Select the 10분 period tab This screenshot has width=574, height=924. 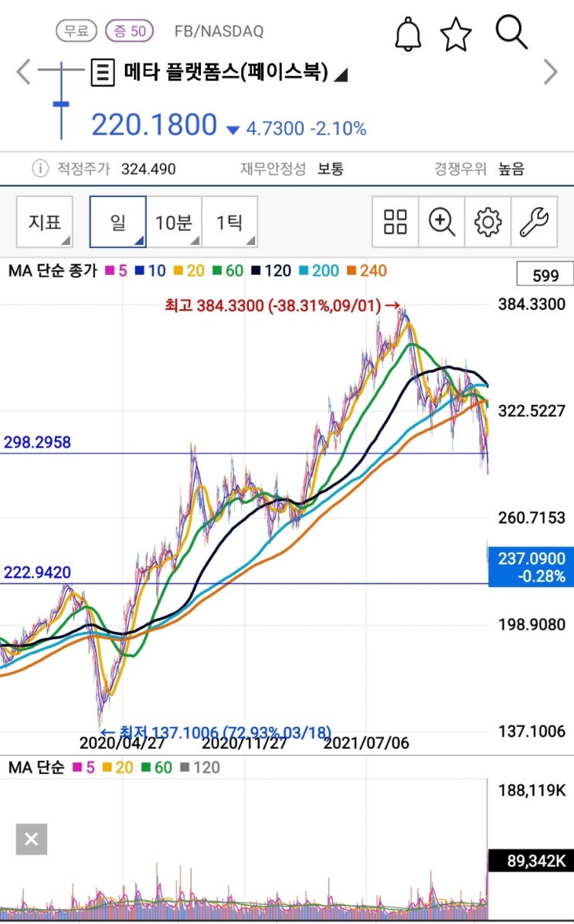[x=174, y=222]
